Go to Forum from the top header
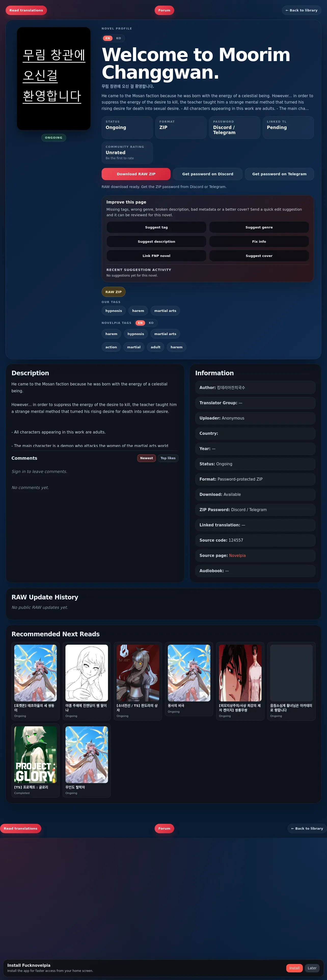327x980 pixels. [x=164, y=10]
